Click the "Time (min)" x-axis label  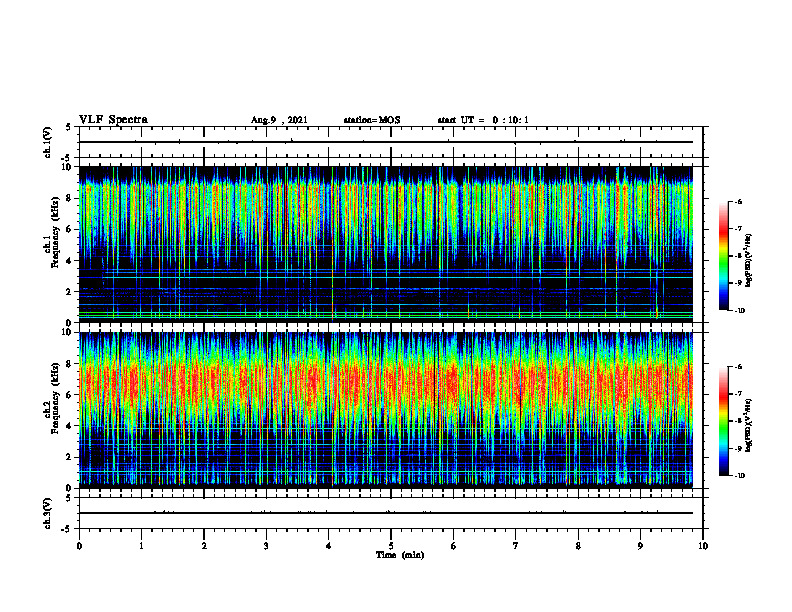coord(400,555)
